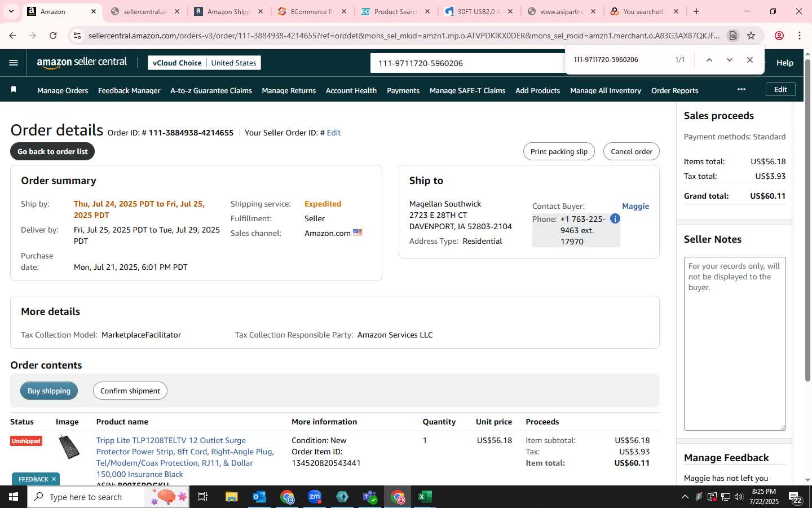Open Feedback Manager in the nav bar
The image size is (812, 508).
tap(129, 90)
